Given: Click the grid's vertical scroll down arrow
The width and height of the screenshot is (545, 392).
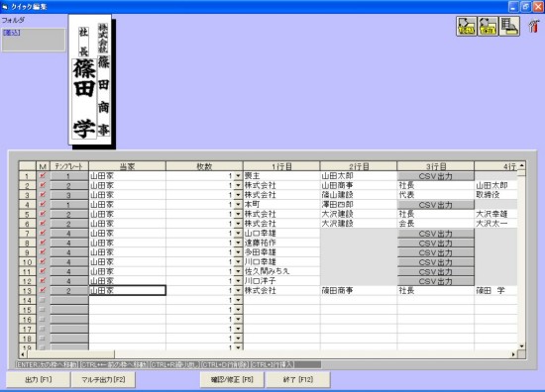Looking at the screenshot, I should tap(521, 346).
